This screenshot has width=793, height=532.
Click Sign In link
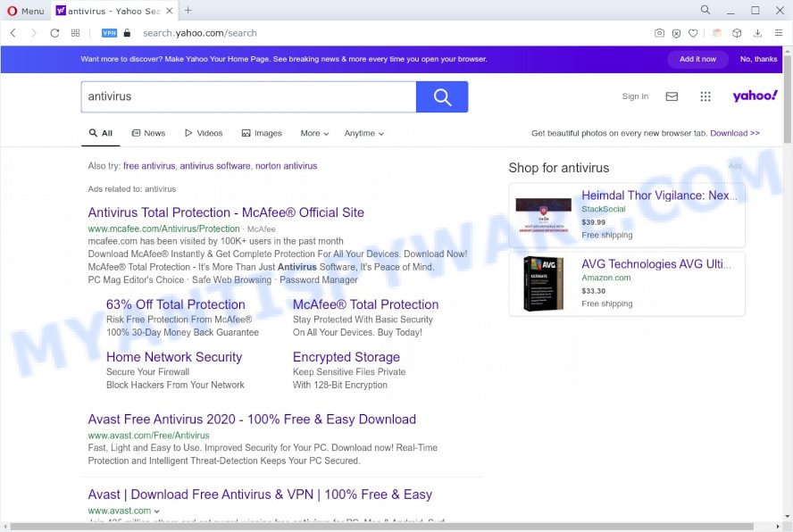pyautogui.click(x=635, y=96)
